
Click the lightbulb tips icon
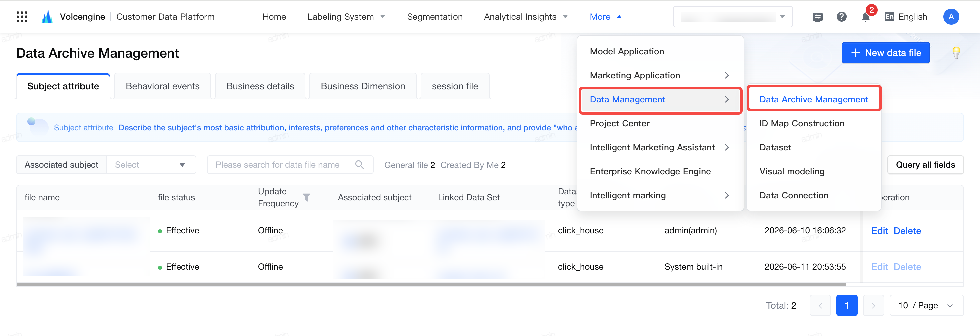point(956,53)
